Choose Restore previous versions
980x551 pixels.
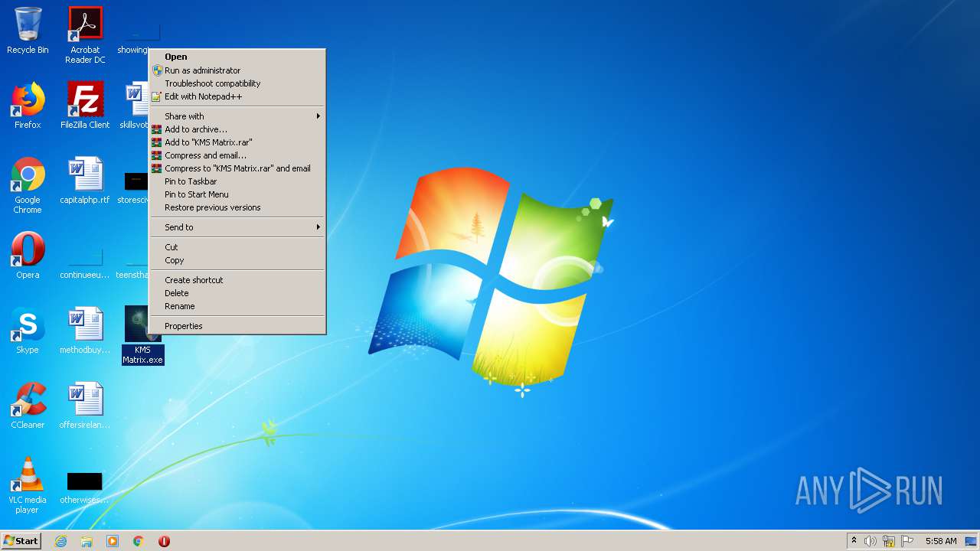237,207
